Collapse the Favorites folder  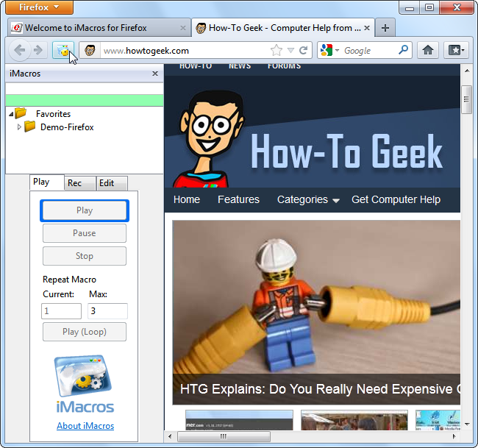pos(11,114)
